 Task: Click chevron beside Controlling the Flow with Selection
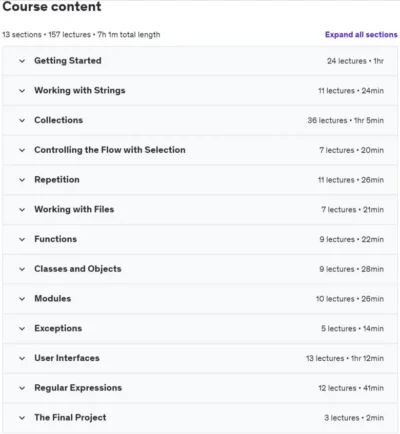(22, 150)
